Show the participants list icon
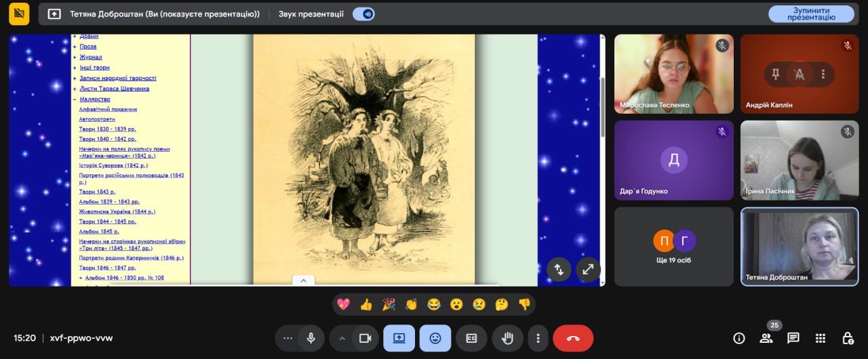The width and height of the screenshot is (868, 359). pyautogui.click(x=766, y=338)
